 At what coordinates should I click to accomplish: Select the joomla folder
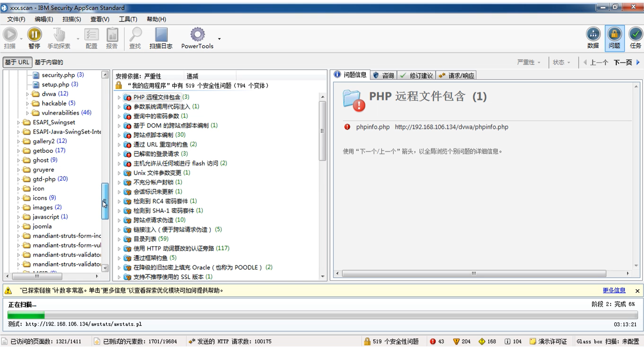pyautogui.click(x=38, y=227)
